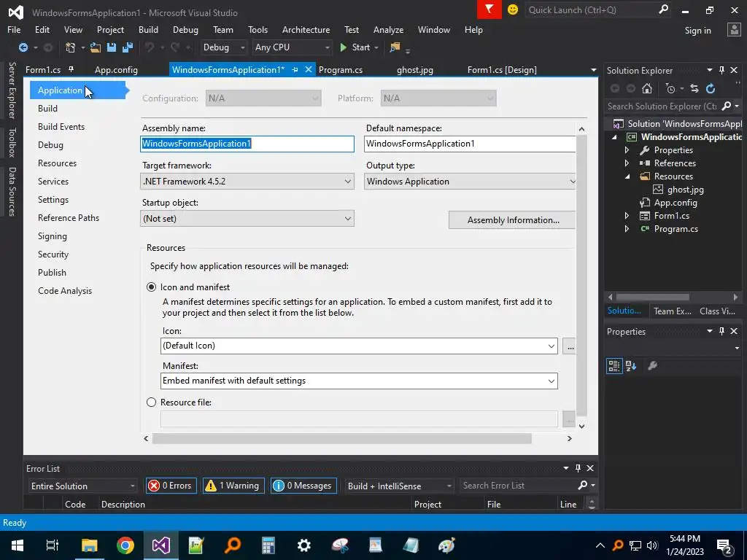Click the feedback smiley icon

(x=513, y=9)
